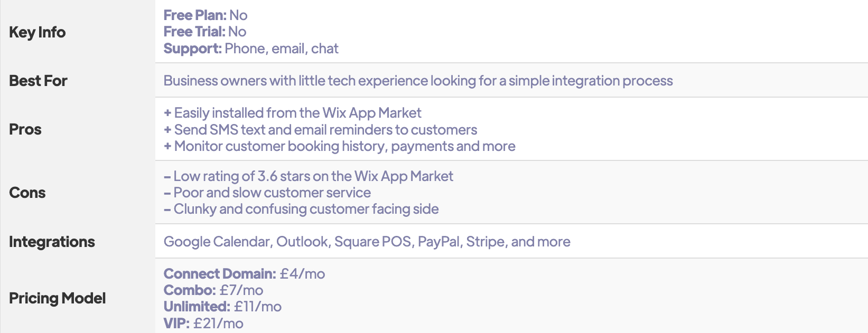Click the Cons row heading
Viewport: 868px width, 333px height.
pos(27,193)
